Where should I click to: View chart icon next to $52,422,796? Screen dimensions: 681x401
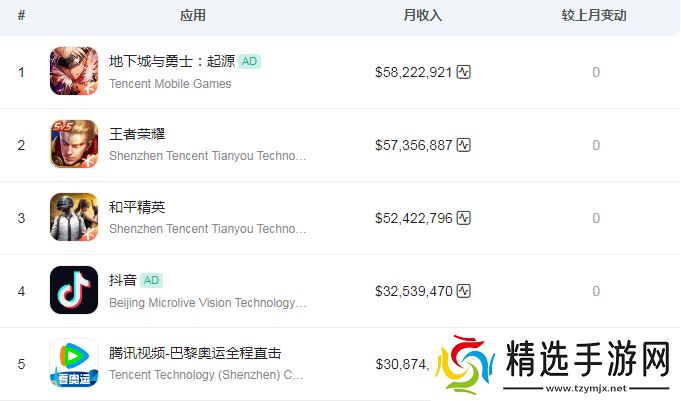pyautogui.click(x=464, y=218)
